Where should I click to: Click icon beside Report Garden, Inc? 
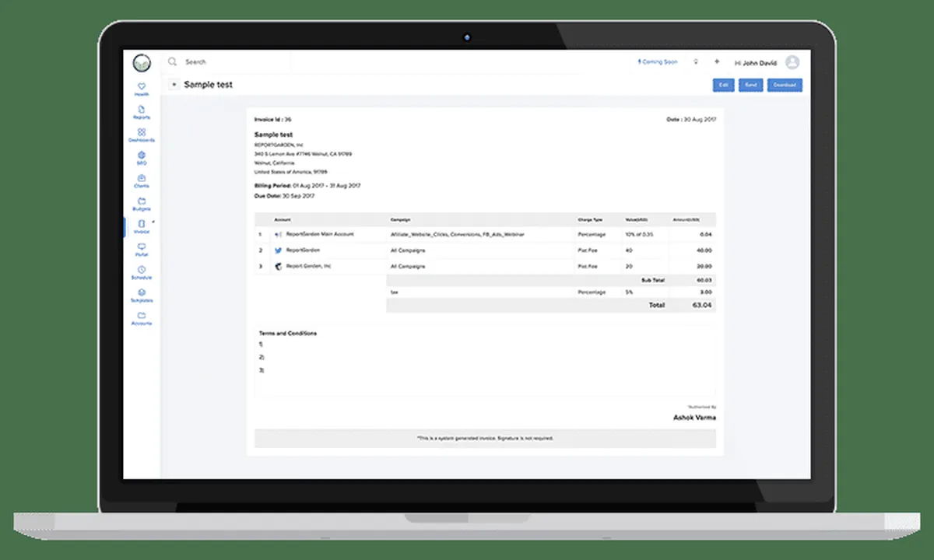point(278,267)
